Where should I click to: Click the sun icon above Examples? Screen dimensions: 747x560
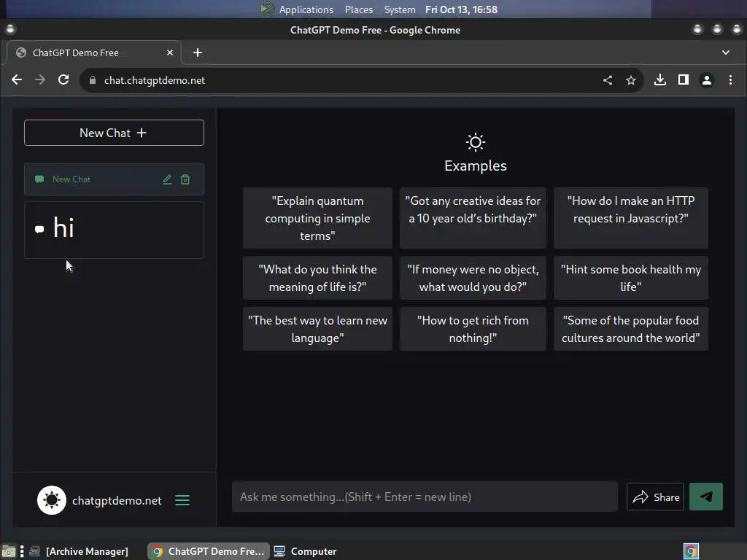[x=476, y=142]
